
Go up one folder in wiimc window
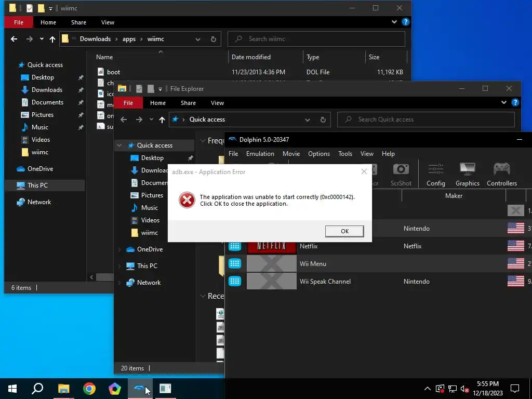[52, 39]
